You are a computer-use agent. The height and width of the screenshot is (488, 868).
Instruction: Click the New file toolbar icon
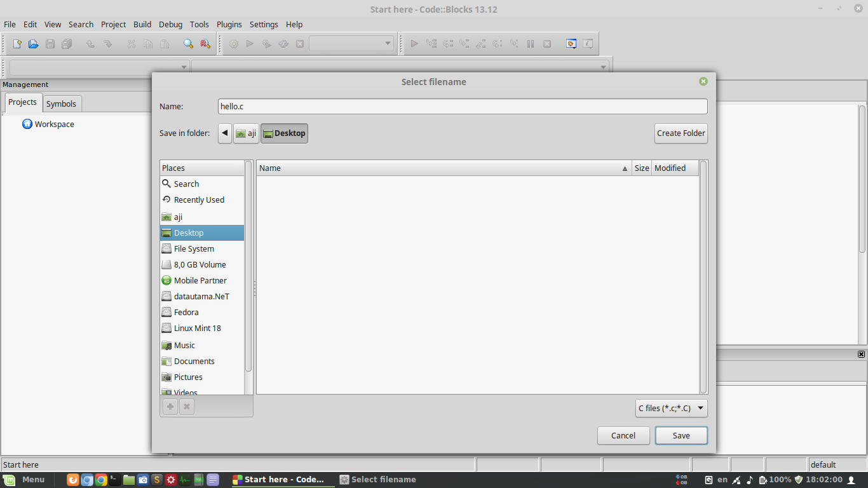point(17,44)
